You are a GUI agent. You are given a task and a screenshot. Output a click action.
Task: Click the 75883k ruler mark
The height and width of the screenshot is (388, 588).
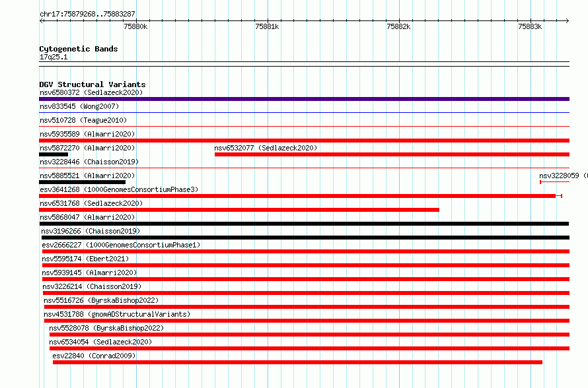click(530, 26)
